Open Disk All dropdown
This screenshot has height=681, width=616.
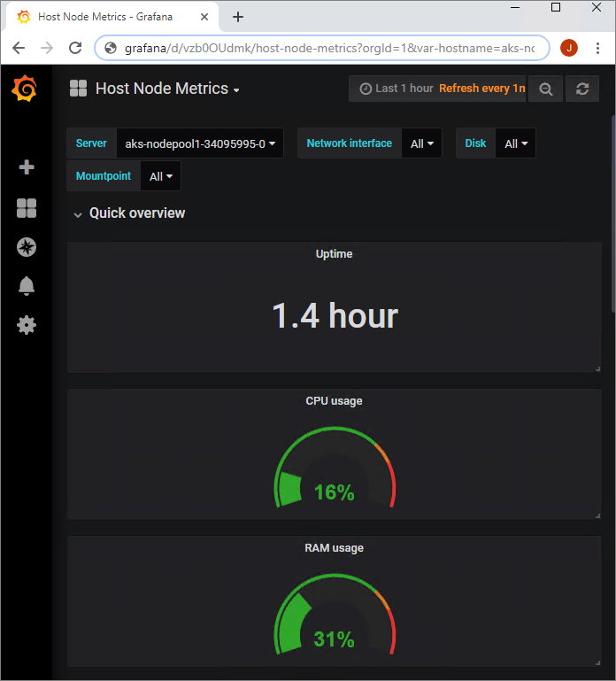[515, 143]
